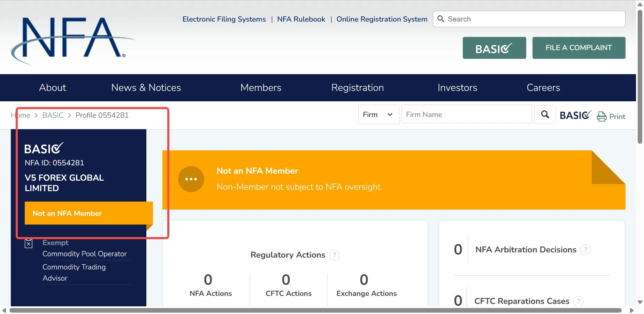
Task: Open help for CFTC Reparations Cases
Action: click(x=578, y=301)
